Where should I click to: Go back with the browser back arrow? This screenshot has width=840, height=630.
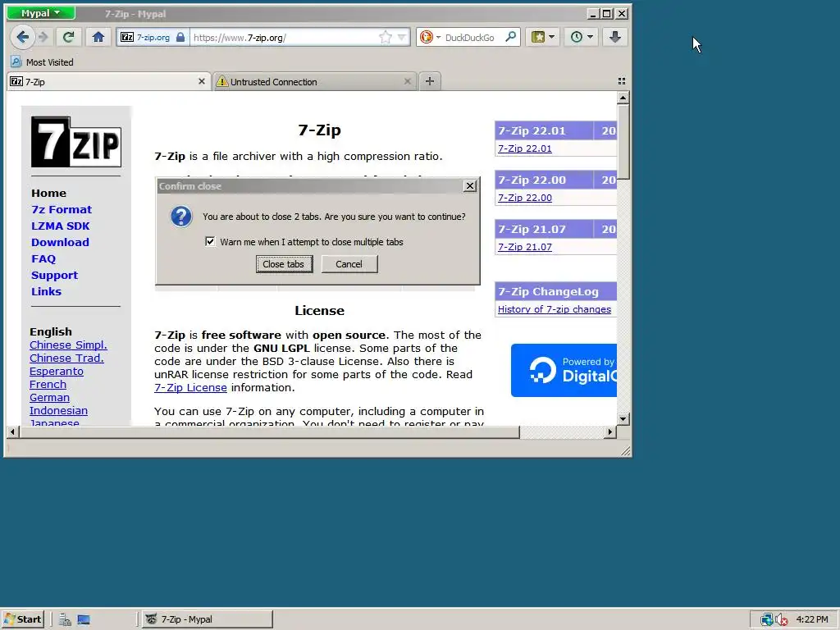point(22,37)
